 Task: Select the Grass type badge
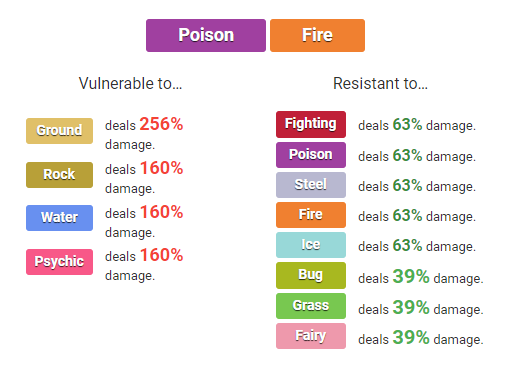tap(311, 306)
